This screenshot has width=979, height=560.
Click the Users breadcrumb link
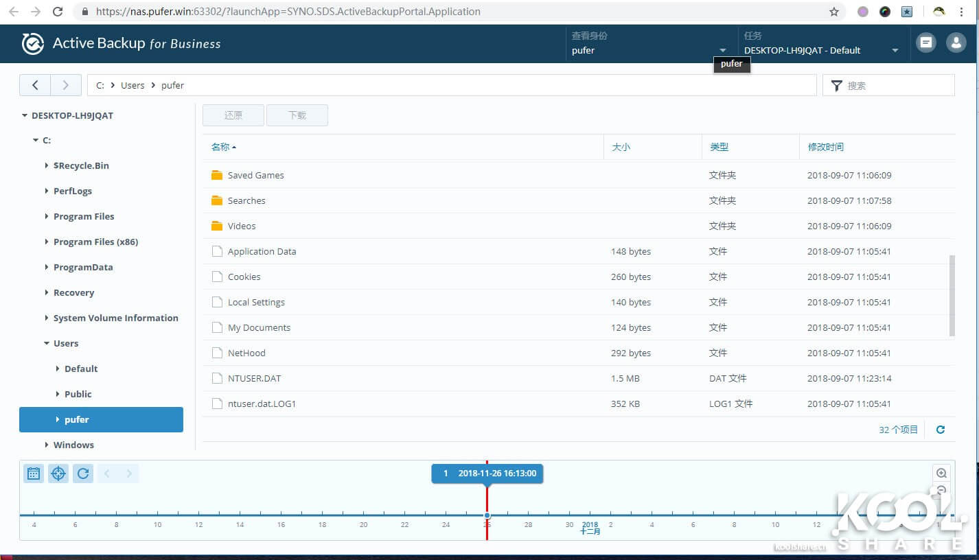pyautogui.click(x=133, y=86)
